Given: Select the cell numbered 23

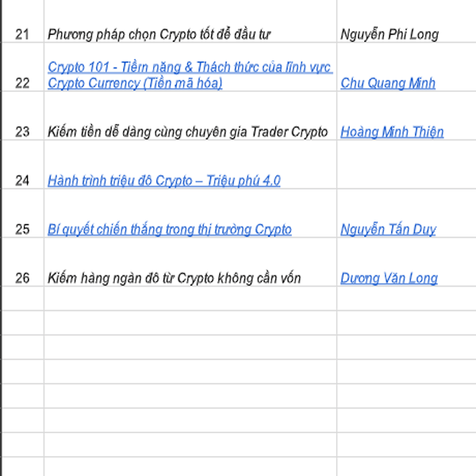Looking at the screenshot, I should click(x=23, y=116).
